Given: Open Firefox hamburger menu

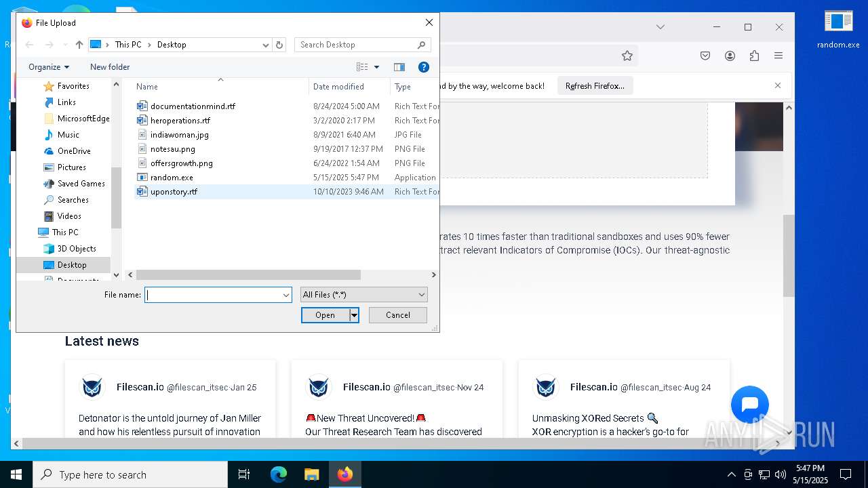Looking at the screenshot, I should 778,56.
